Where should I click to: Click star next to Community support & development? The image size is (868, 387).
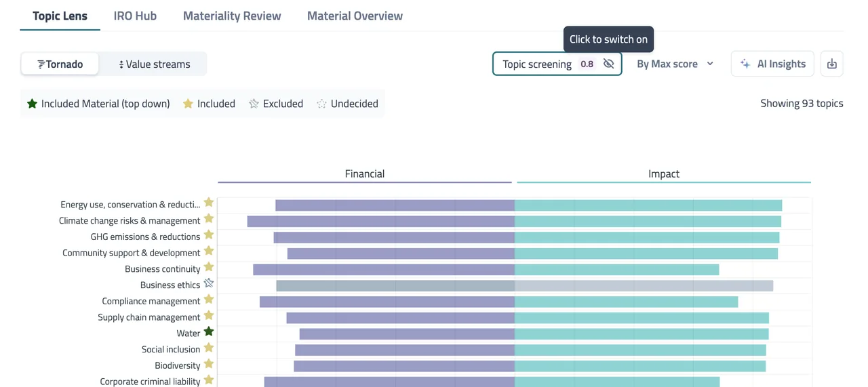coord(209,251)
